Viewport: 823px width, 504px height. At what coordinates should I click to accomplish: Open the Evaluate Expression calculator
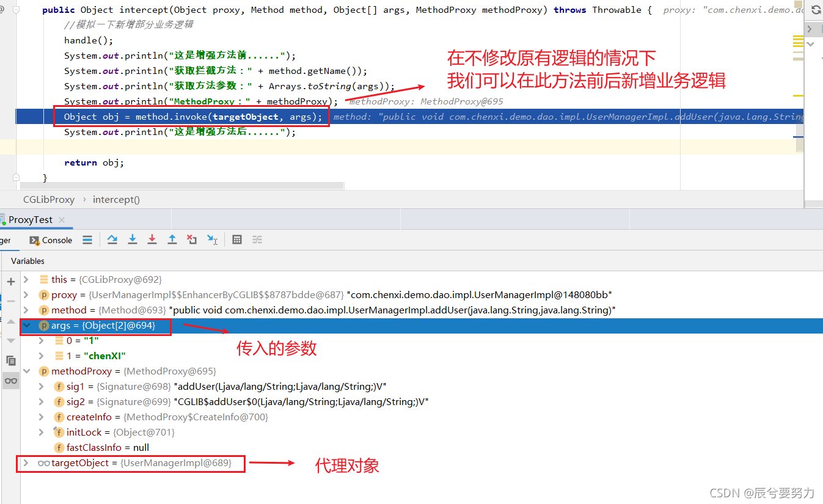tap(238, 240)
